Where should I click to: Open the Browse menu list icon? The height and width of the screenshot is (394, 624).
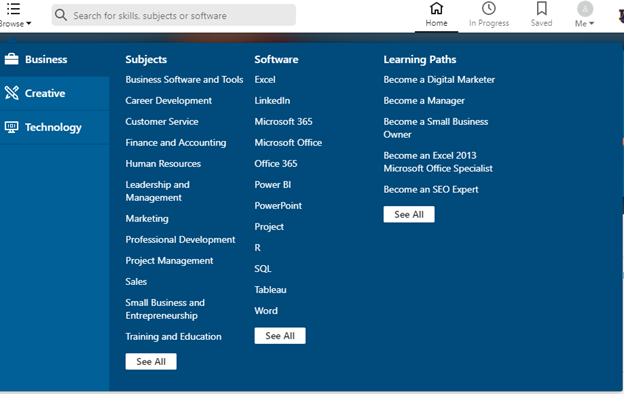click(x=14, y=9)
